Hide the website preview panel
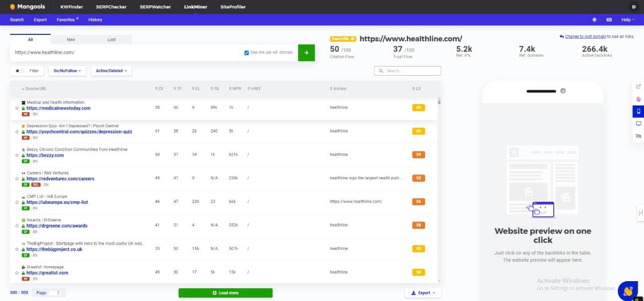The image size is (644, 301). pyautogui.click(x=638, y=136)
